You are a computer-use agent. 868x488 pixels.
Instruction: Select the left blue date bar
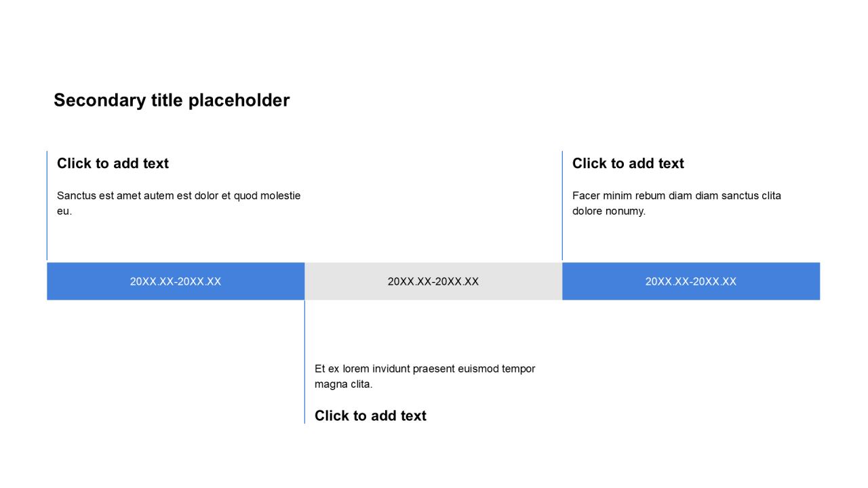click(x=176, y=281)
